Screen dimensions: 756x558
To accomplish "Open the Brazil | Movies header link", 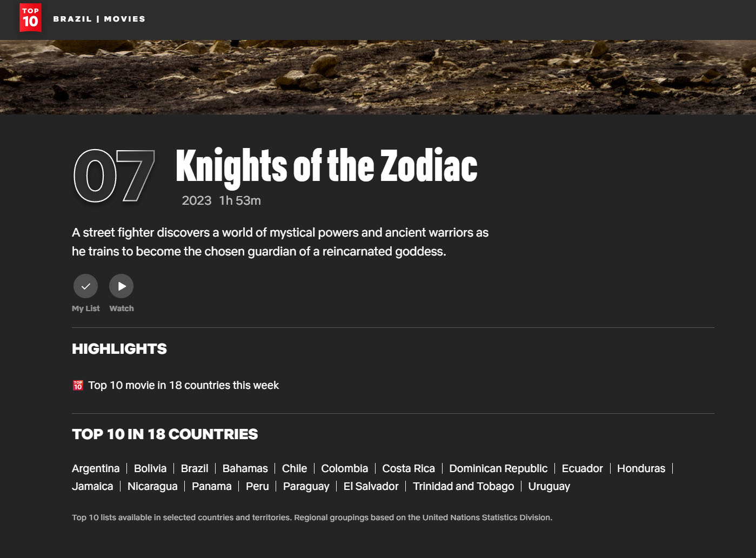I will [x=99, y=19].
